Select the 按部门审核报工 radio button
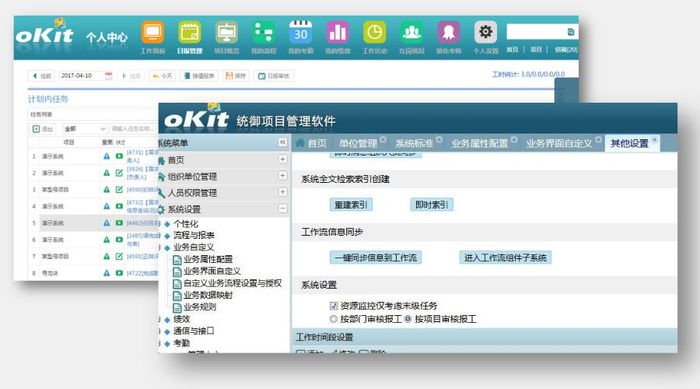 coord(333,319)
